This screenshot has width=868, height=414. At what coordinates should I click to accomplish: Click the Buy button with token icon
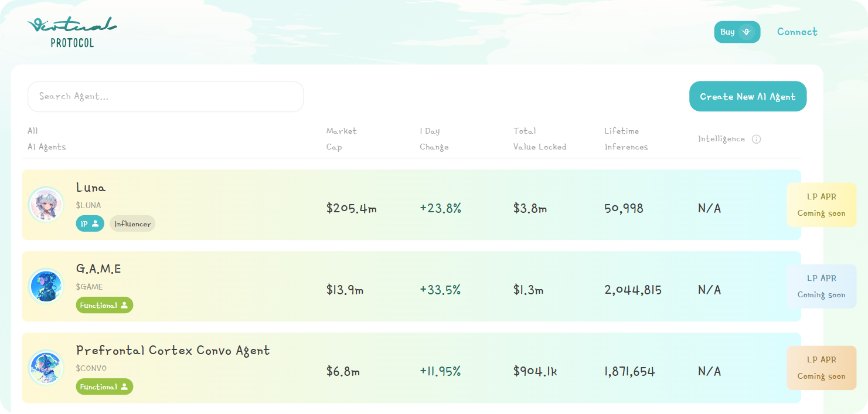pos(737,32)
